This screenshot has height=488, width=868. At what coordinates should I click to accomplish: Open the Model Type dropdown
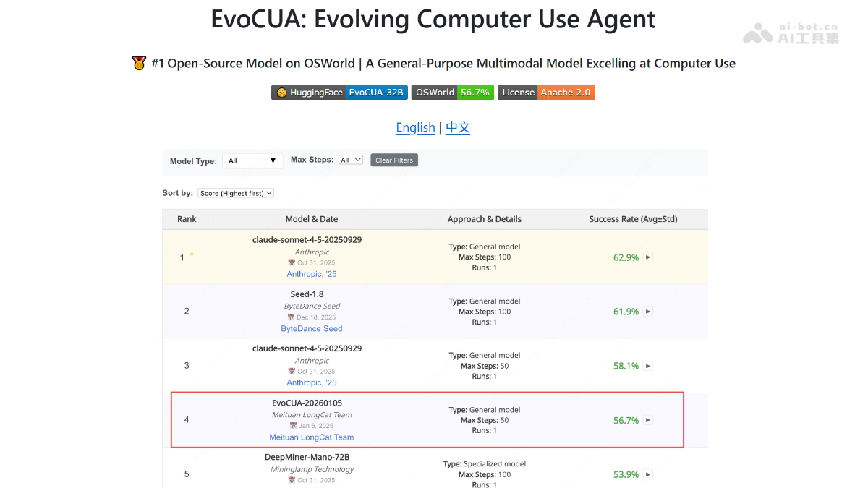click(252, 160)
